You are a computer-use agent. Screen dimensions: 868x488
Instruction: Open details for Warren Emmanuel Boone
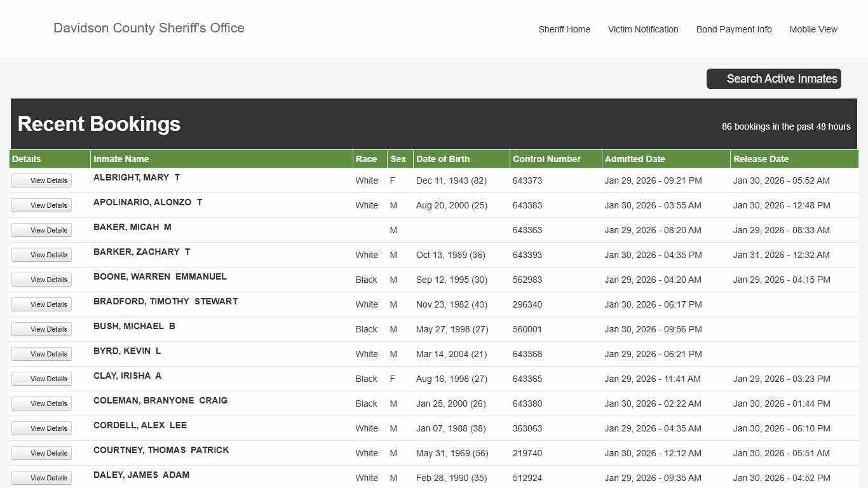coord(42,280)
